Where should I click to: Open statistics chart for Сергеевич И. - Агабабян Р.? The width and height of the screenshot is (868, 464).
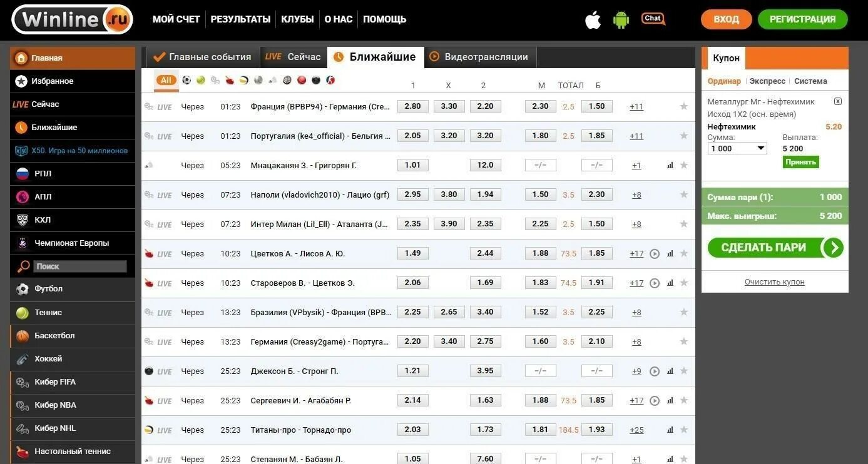pyautogui.click(x=670, y=401)
